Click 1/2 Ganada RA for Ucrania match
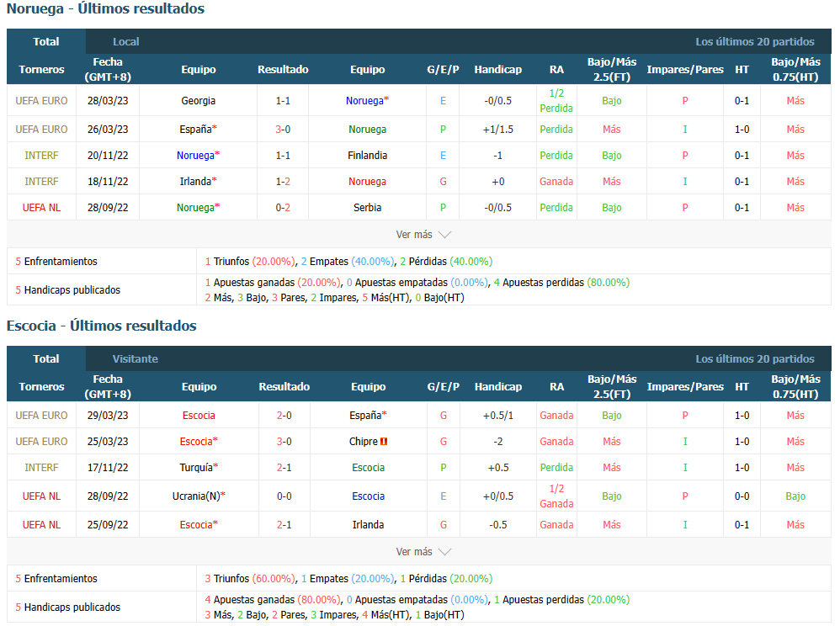The width and height of the screenshot is (840, 626). click(x=556, y=496)
